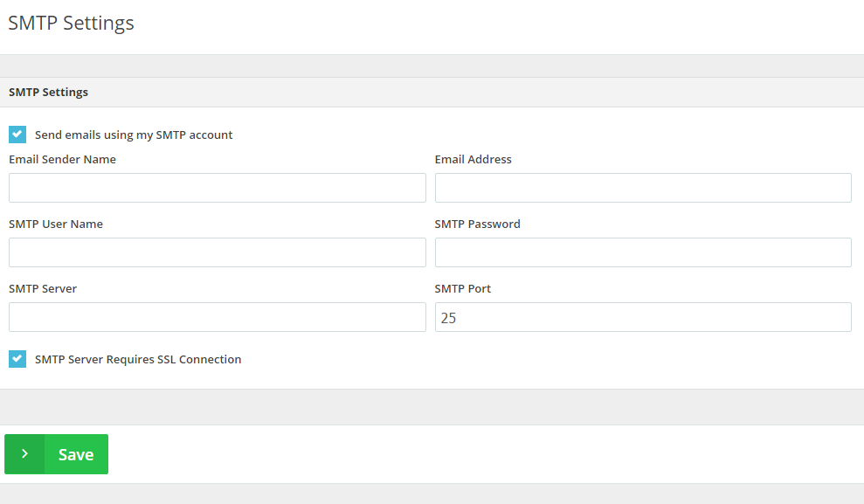Click the 'SMTP Server Requires SSL Connection' label text

[138, 359]
